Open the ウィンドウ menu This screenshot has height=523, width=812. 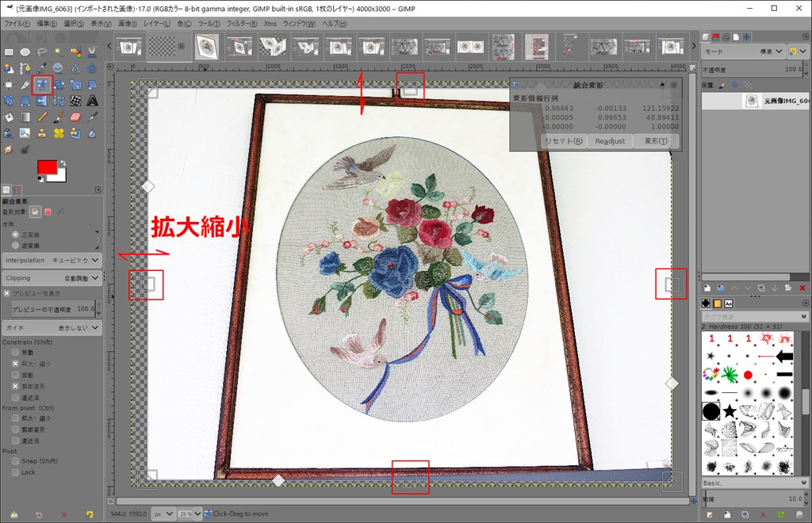click(x=299, y=24)
